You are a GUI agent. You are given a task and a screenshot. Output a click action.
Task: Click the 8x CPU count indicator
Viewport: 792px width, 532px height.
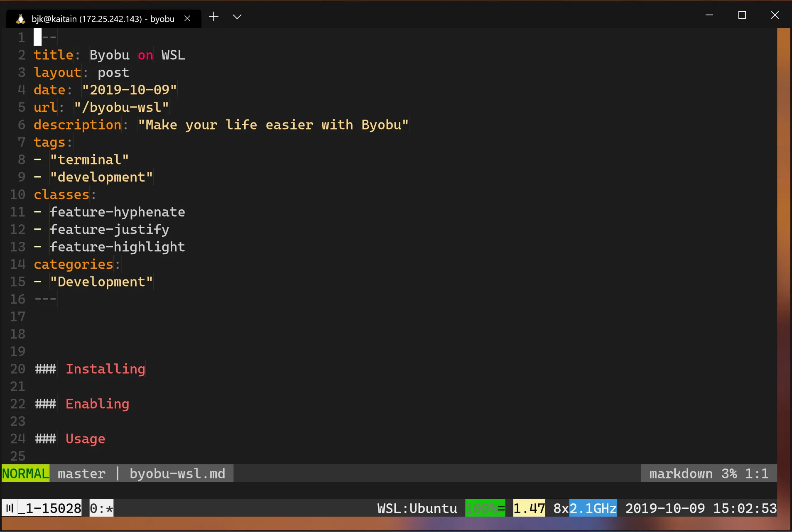[x=561, y=508]
